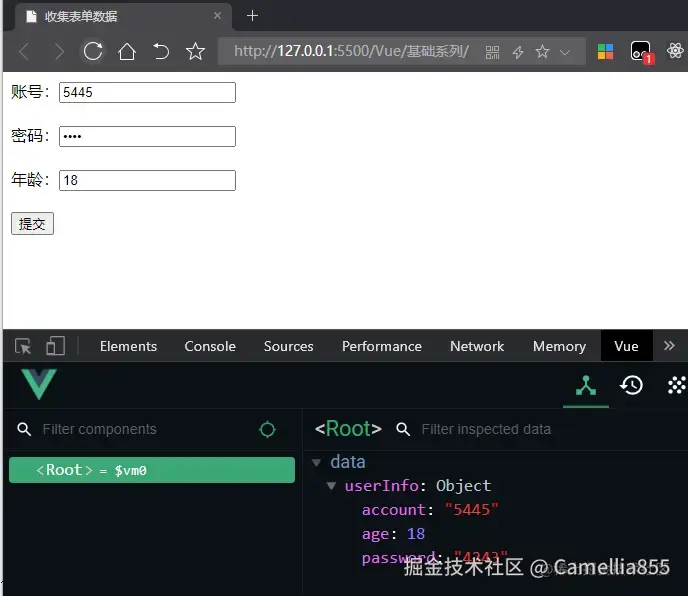Image resolution: width=688 pixels, height=596 pixels.
Task: Click the browser back arrow
Action: (x=24, y=52)
